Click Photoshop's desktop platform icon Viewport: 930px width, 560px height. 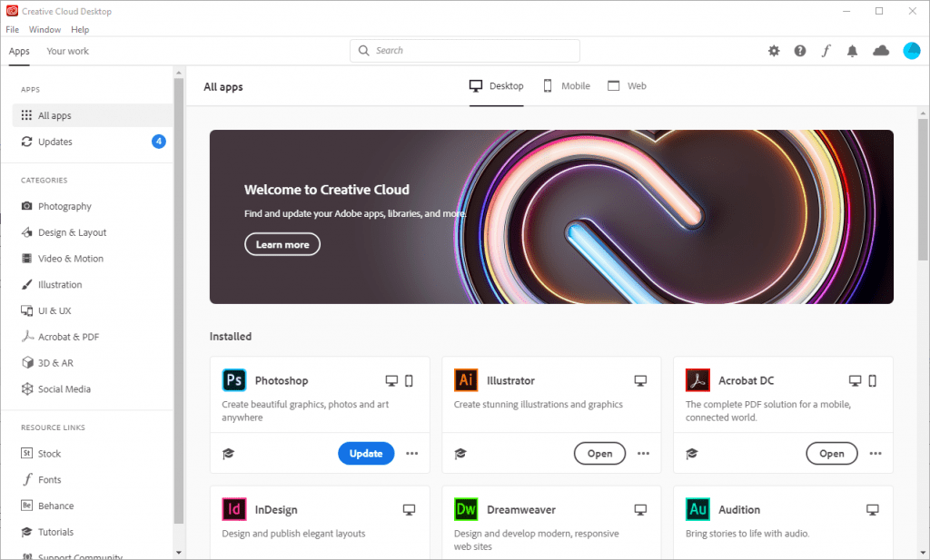point(391,380)
